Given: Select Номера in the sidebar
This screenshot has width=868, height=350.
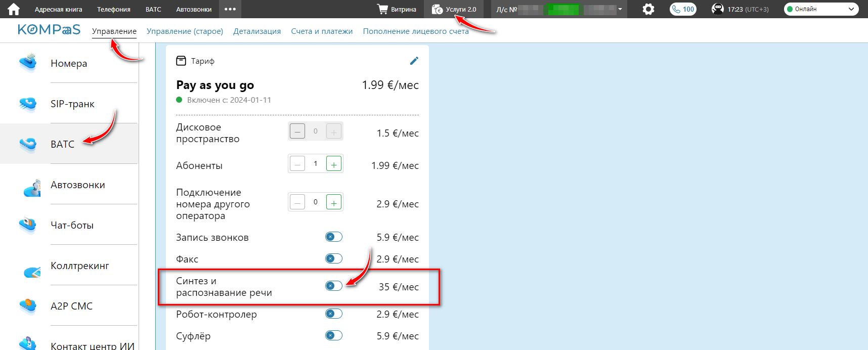Looking at the screenshot, I should click(x=69, y=63).
